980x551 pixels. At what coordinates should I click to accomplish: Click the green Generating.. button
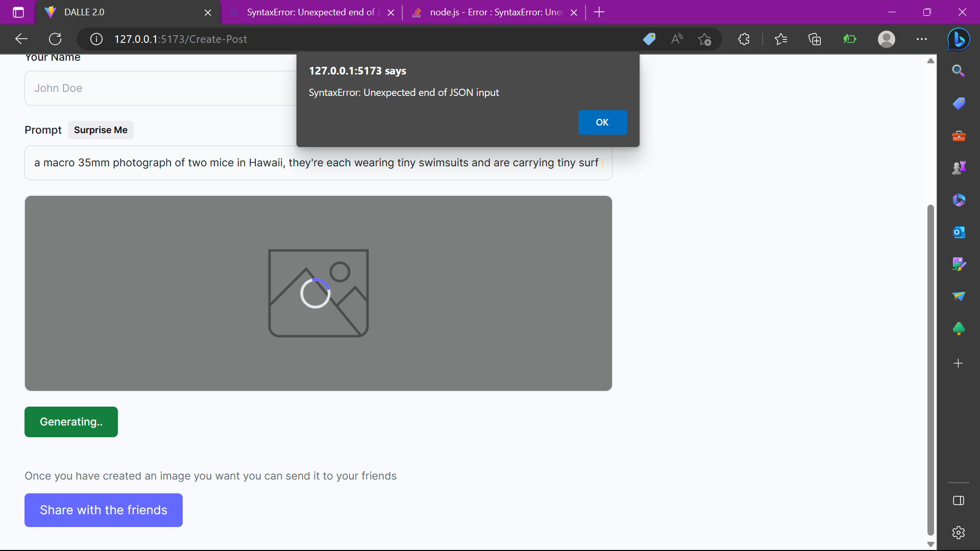pyautogui.click(x=71, y=422)
